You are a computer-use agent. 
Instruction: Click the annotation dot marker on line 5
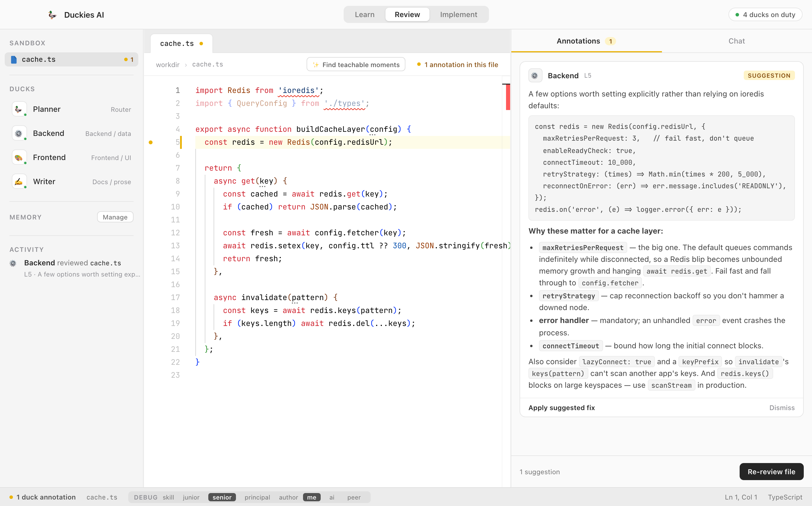(x=151, y=142)
